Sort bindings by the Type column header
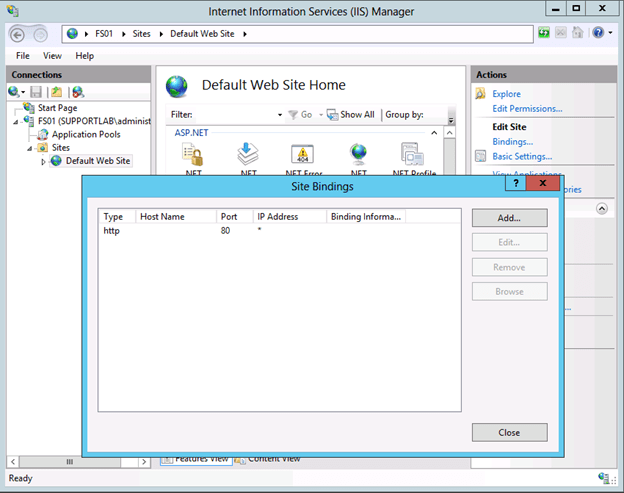 (x=117, y=216)
